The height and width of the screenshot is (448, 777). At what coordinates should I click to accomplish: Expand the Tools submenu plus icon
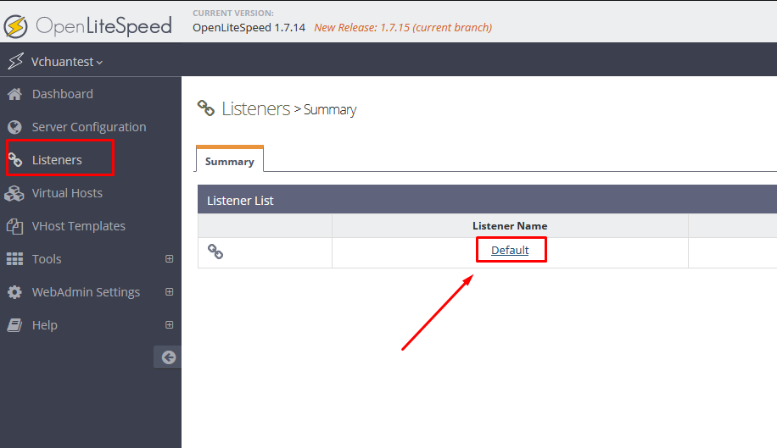[169, 259]
